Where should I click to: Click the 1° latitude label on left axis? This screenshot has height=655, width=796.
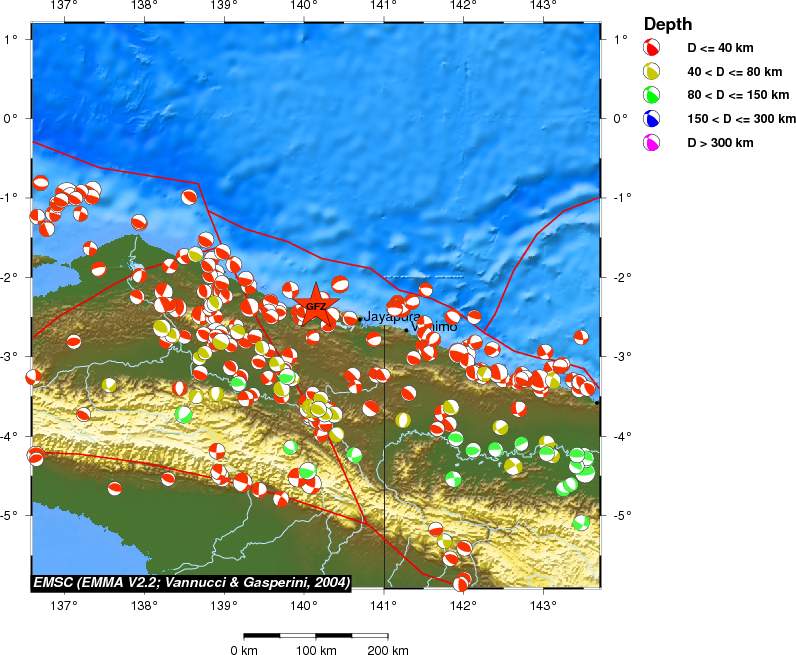pos(14,39)
